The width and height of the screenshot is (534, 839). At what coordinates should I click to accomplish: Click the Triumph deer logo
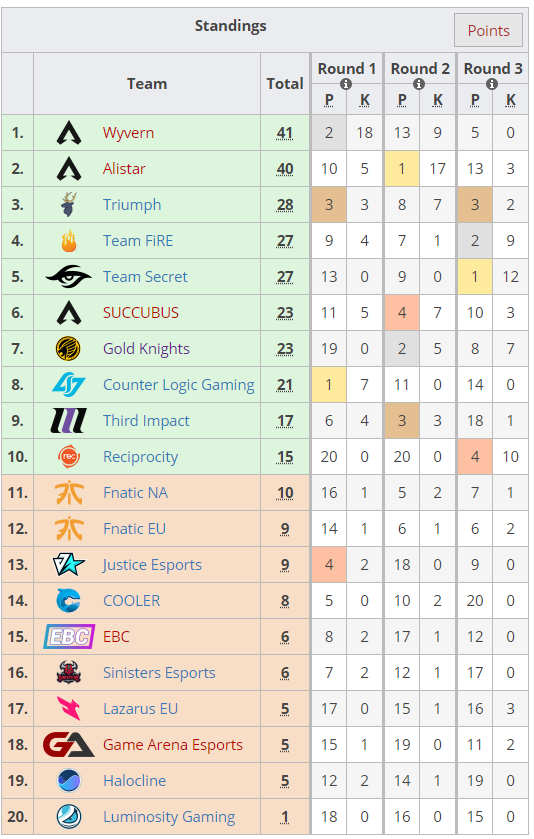click(x=68, y=204)
